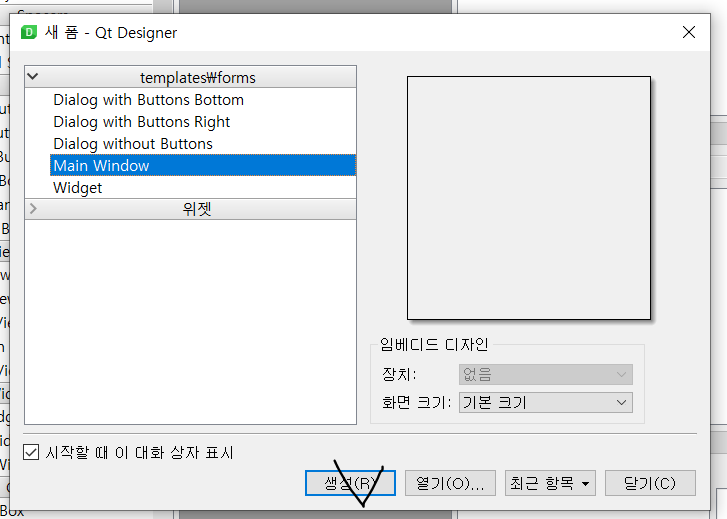Click the form preview thumbnail
Viewport: 727px width, 519px height.
[x=529, y=198]
